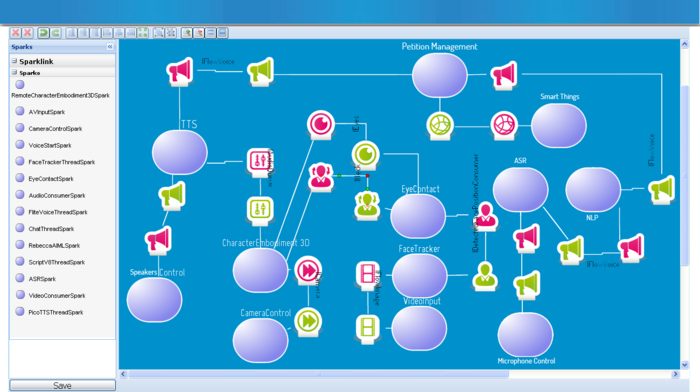Click the Save button
This screenshot has height=392, width=700.
click(x=62, y=385)
